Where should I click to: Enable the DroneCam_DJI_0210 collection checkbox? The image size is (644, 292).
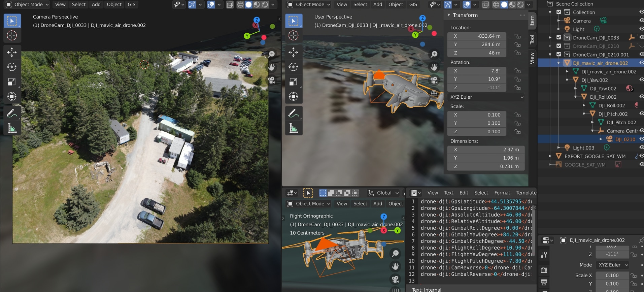click(x=559, y=46)
